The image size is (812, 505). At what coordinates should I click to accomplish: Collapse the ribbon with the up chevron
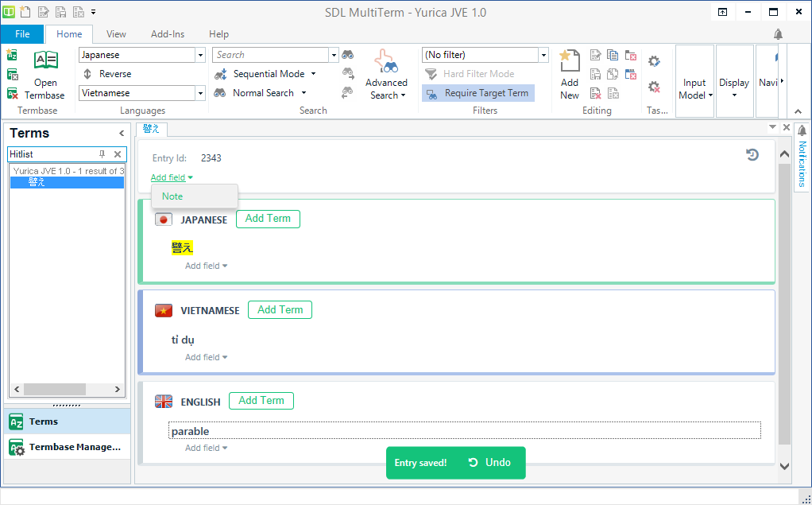click(798, 111)
